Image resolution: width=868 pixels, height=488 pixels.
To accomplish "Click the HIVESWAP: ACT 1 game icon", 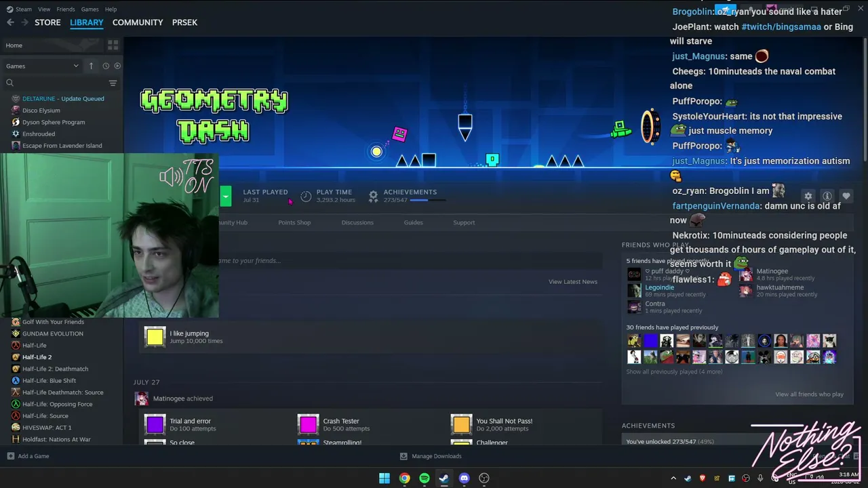I will [x=16, y=428].
